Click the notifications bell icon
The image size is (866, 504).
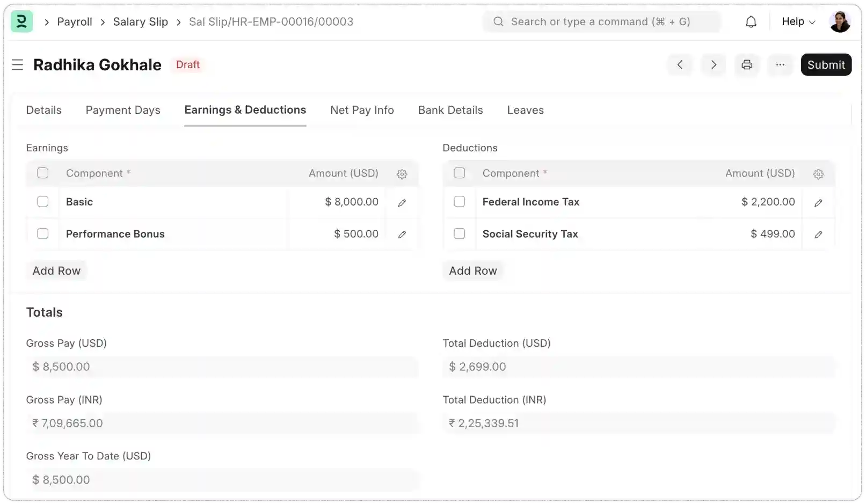coord(751,21)
